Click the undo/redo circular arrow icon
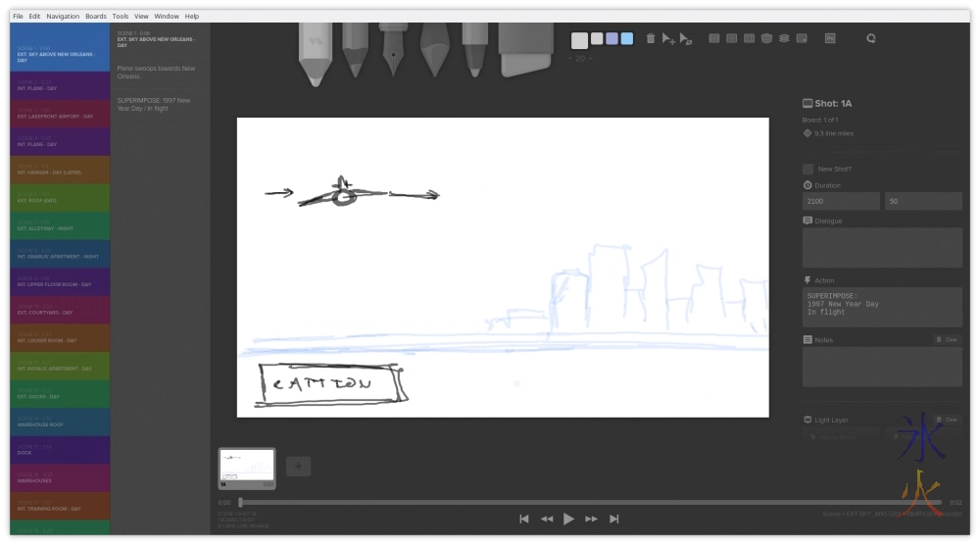 pos(870,38)
